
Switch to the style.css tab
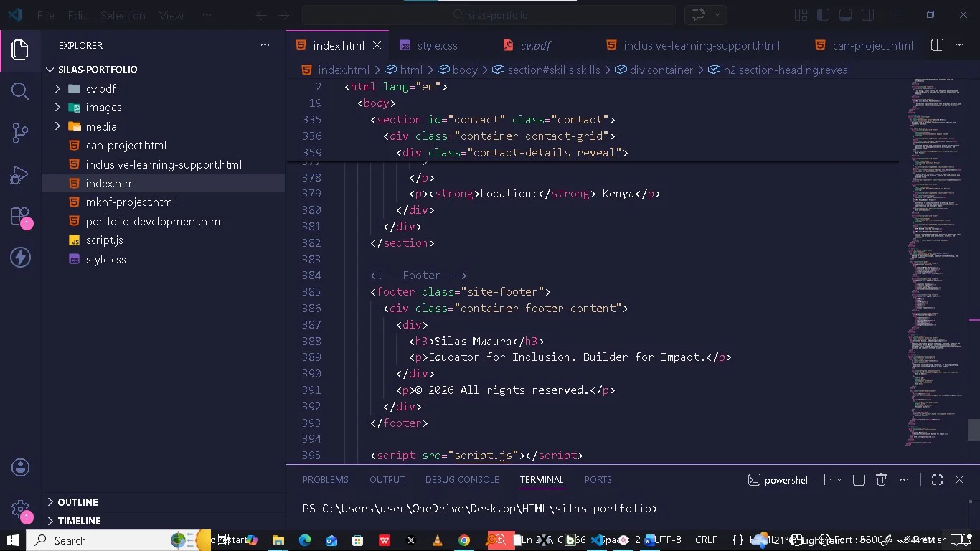(x=438, y=45)
